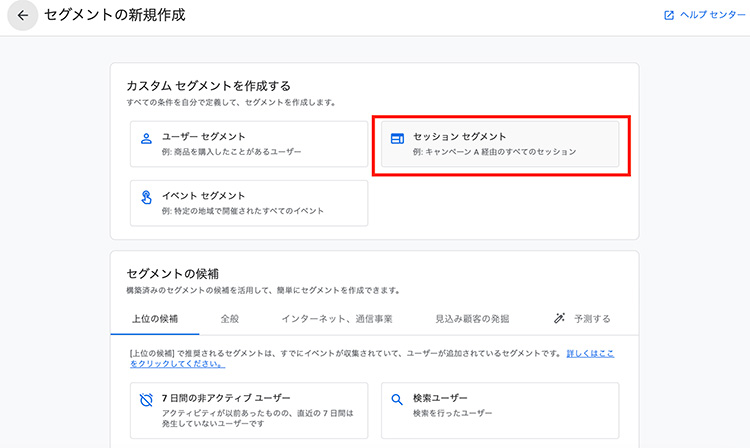Click the text 例: 商品を購入したことがあるユーザー
Screen dimensions: 750x448
pos(232,152)
